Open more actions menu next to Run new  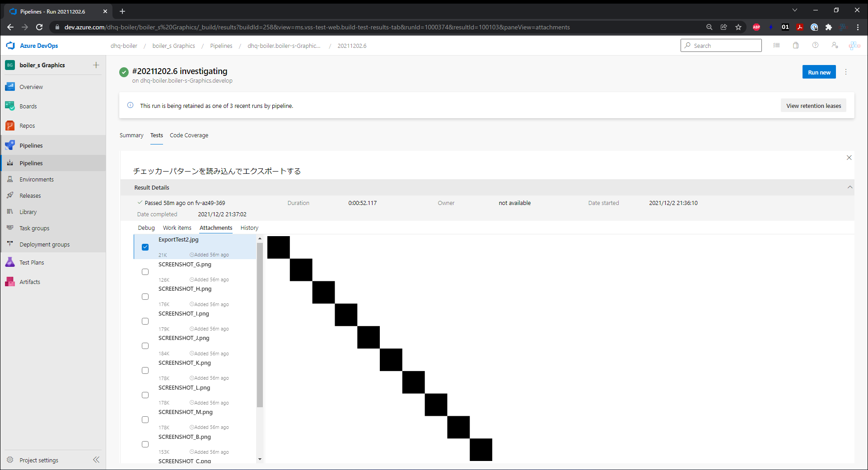click(846, 72)
